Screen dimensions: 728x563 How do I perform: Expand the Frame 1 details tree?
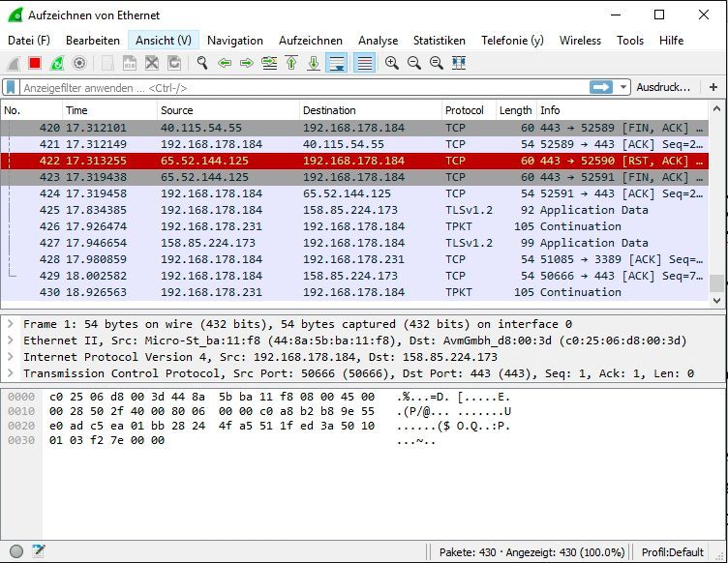11,324
